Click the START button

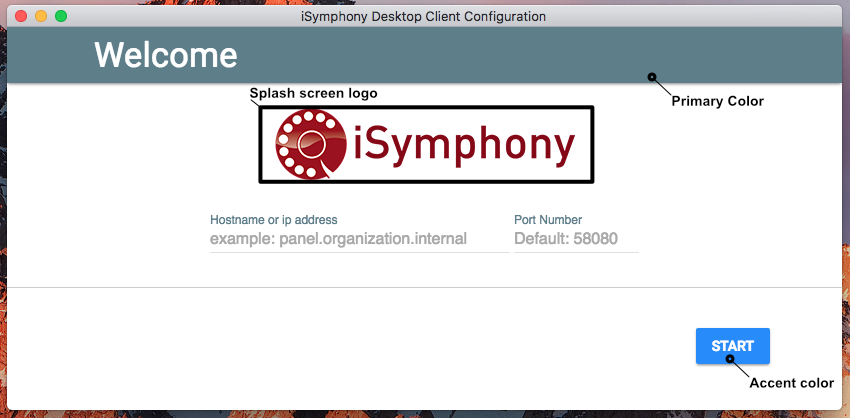coord(732,346)
